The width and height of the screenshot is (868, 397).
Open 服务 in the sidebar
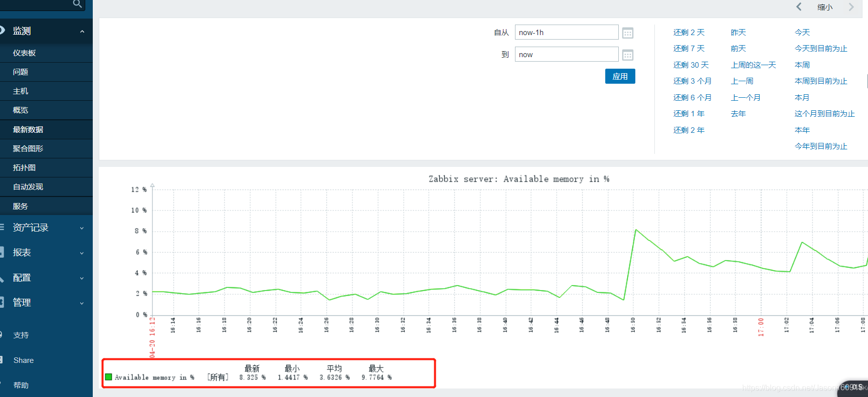click(46, 206)
